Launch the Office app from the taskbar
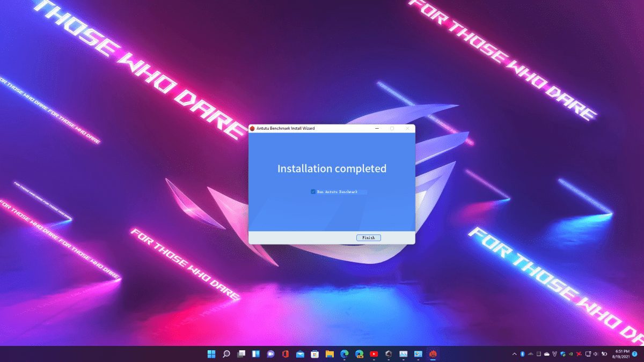Image resolution: width=644 pixels, height=362 pixels. pos(286,354)
